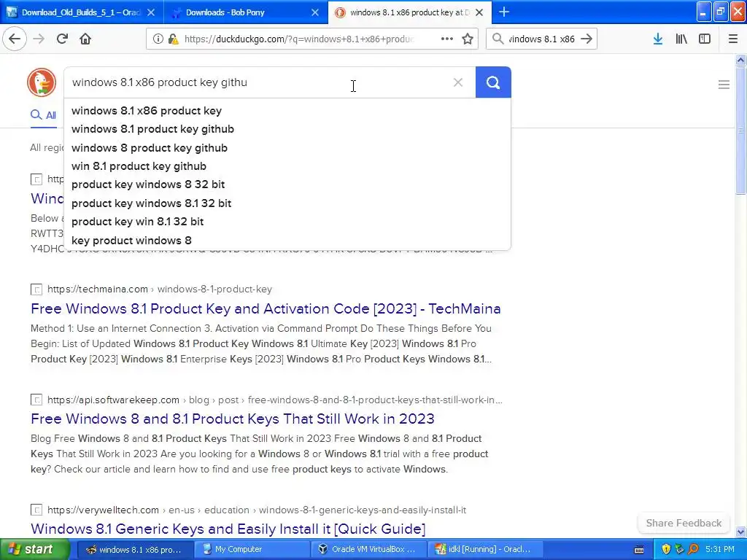Click the DuckDuckGo duck logo
747x560 pixels.
pos(42,82)
